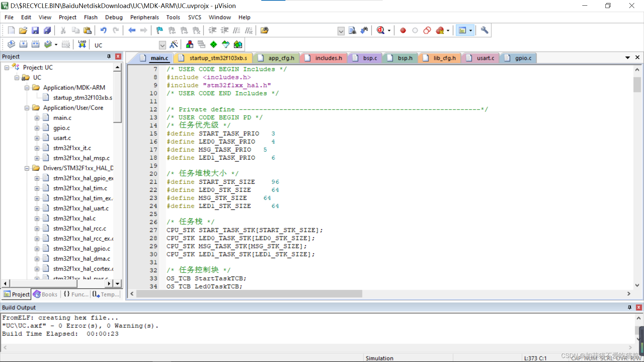Toggle bookmark with the flag icon
The image size is (644, 362).
pos(159,31)
